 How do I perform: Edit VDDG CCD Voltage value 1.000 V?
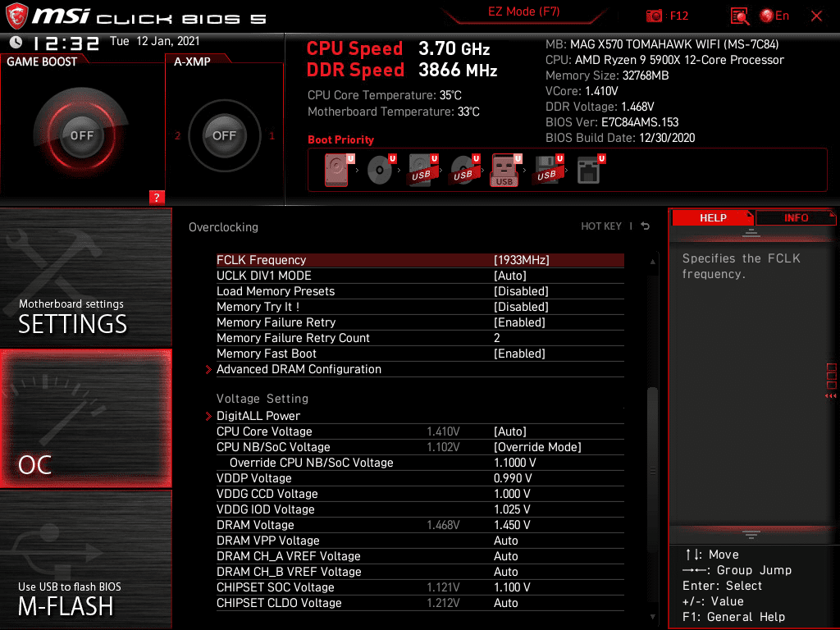pos(420,493)
